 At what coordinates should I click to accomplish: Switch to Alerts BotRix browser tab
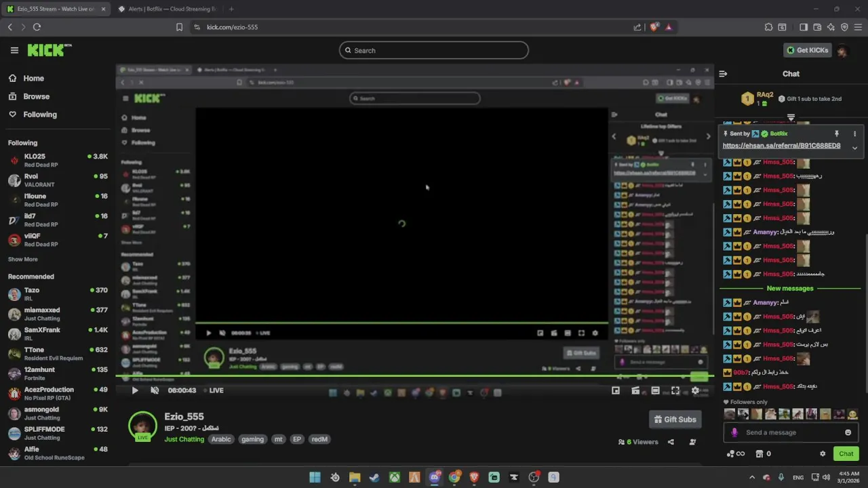coord(167,9)
